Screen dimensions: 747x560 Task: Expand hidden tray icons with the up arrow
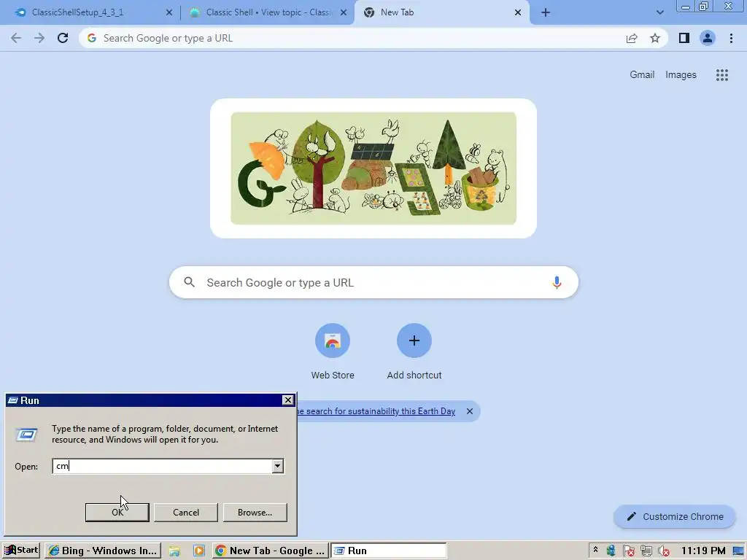(595, 551)
